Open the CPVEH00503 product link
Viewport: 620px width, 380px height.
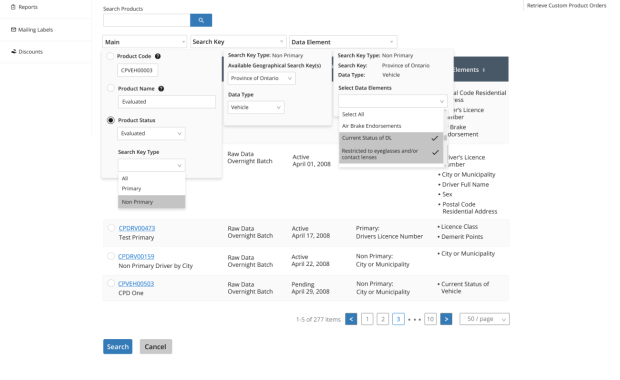click(136, 284)
